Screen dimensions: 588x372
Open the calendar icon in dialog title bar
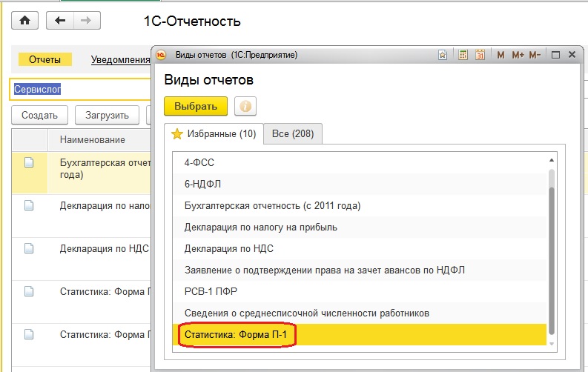(480, 55)
